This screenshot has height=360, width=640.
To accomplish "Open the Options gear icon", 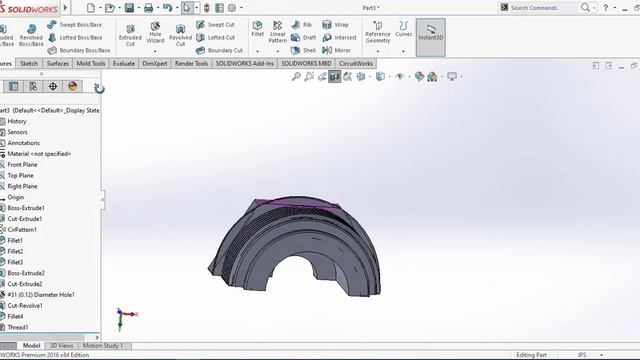I will [x=232, y=8].
